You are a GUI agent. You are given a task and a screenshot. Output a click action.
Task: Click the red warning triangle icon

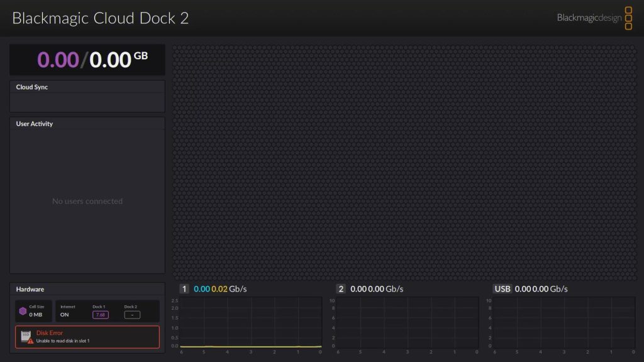coord(30,341)
